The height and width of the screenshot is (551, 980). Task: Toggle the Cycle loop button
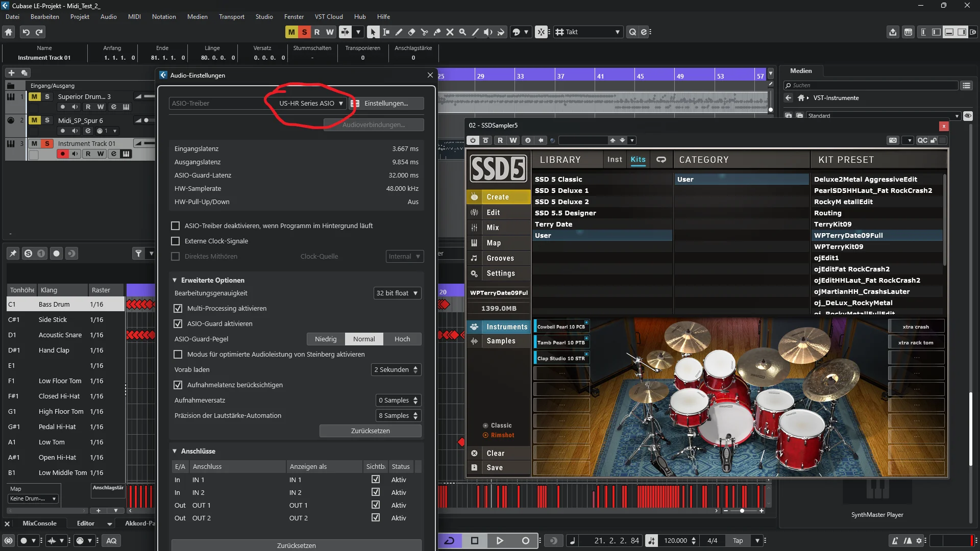point(450,541)
